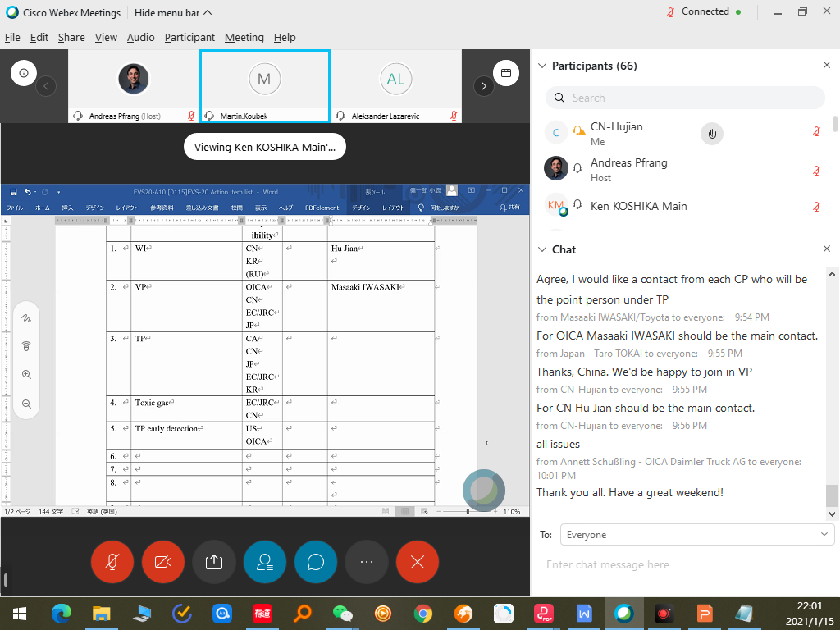Open the participants panel button
This screenshot has height=630, width=840.
click(x=265, y=562)
